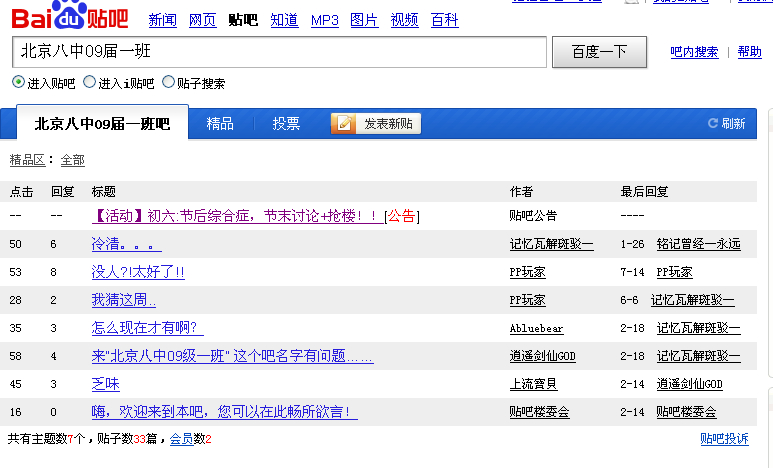Open the post 没人?!太好了!!
Image resolution: width=773 pixels, height=468 pixels.
tap(138, 272)
